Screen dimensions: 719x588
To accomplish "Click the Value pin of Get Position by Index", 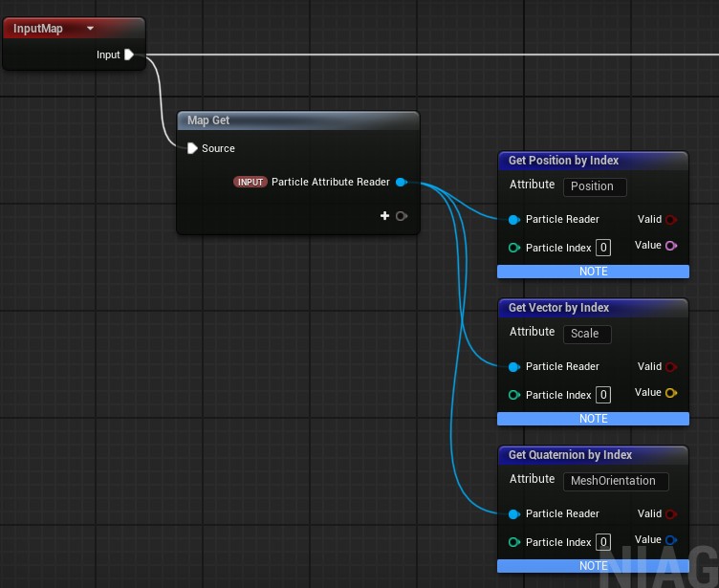I will 671,246.
